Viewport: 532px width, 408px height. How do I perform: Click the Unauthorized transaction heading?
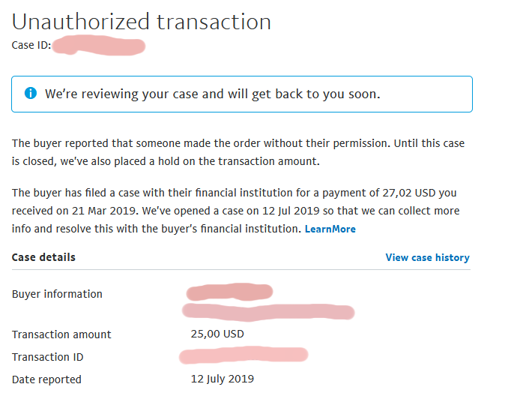(142, 21)
